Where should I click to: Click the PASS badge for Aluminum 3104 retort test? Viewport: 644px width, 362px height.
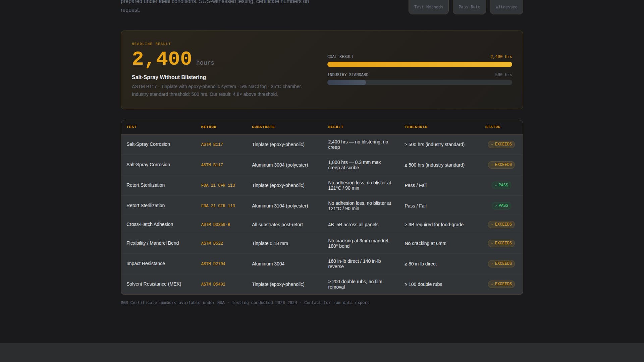click(x=501, y=205)
